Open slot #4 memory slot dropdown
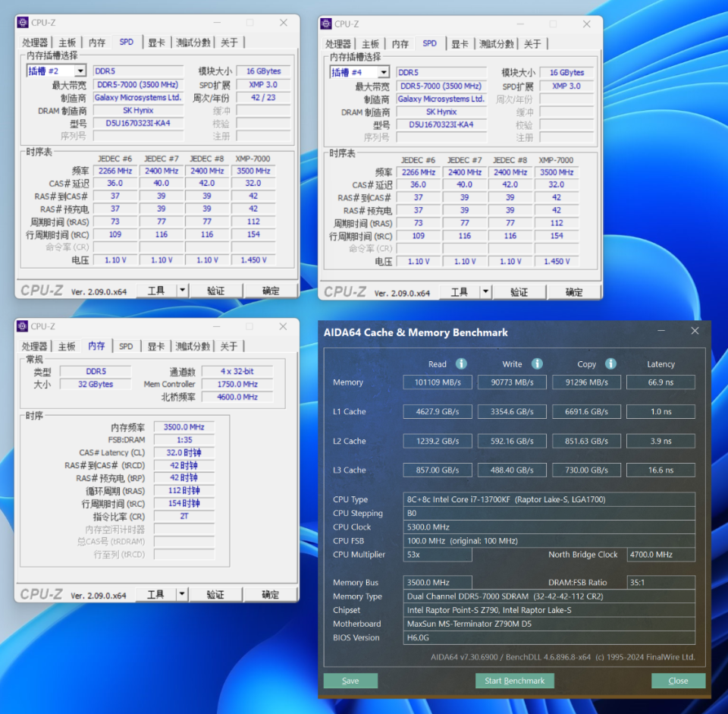 (384, 72)
